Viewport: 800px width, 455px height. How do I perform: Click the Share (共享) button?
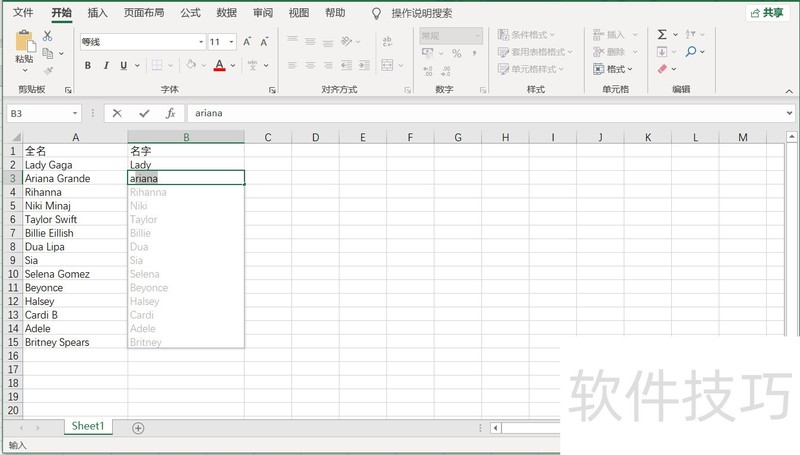tap(767, 13)
